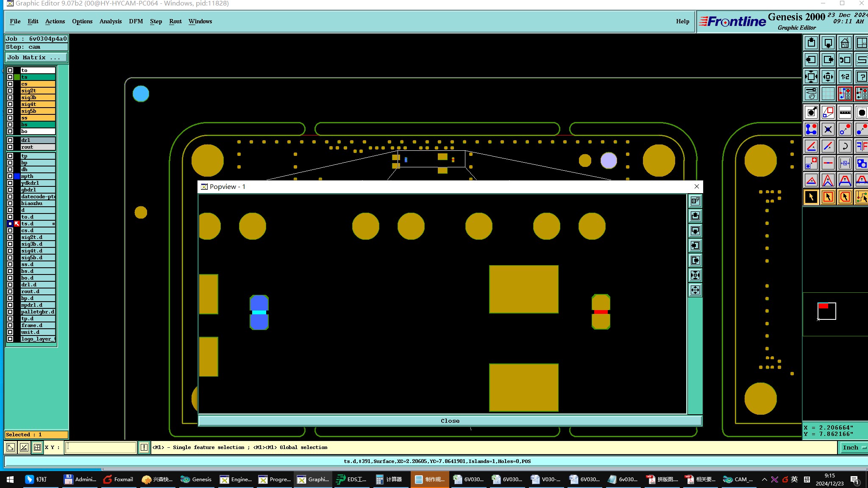This screenshot has width=868, height=488.
Task: Click the Close button in Popview
Action: click(450, 421)
